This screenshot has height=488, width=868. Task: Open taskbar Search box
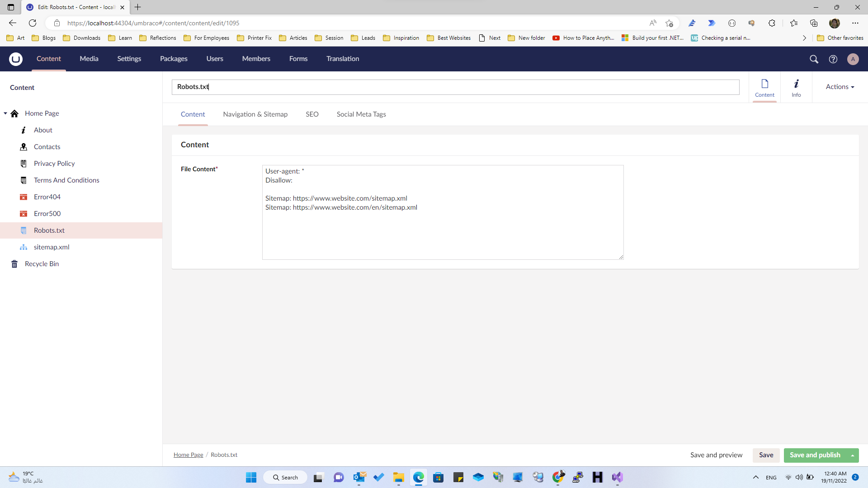click(x=285, y=477)
